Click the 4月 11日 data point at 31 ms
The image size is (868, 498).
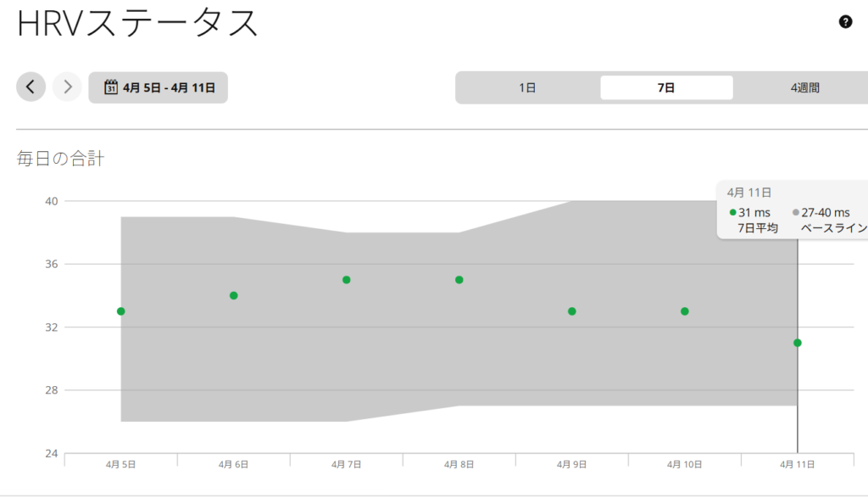(798, 343)
